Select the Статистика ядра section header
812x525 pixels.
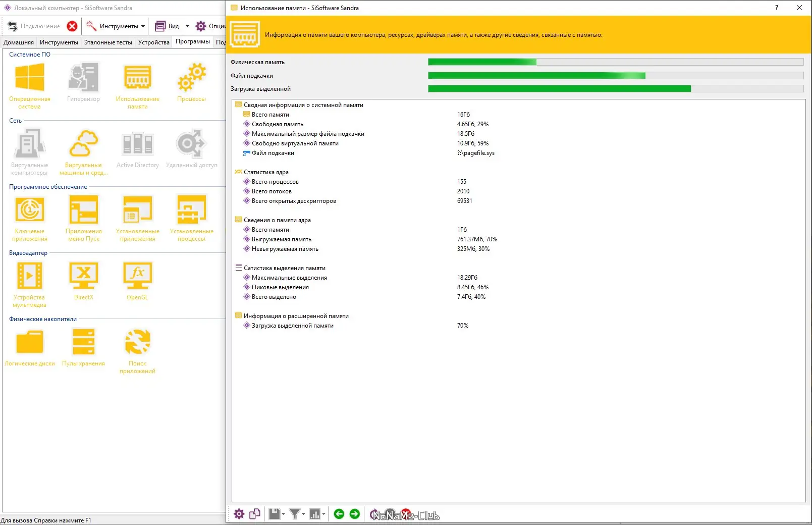(x=266, y=172)
